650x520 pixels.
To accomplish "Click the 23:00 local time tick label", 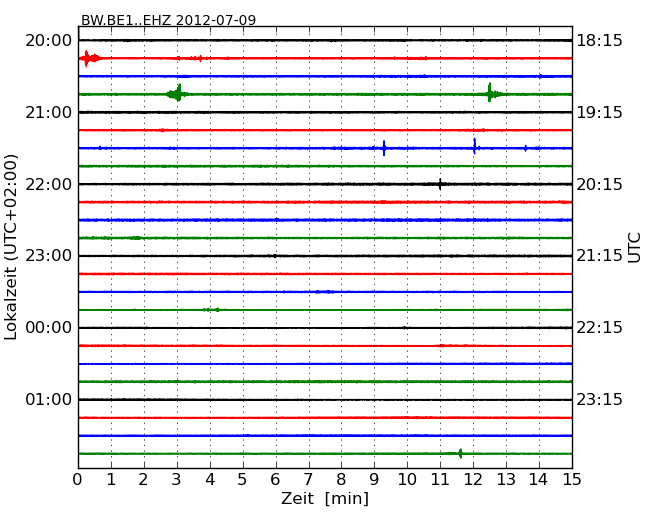I will tap(49, 256).
